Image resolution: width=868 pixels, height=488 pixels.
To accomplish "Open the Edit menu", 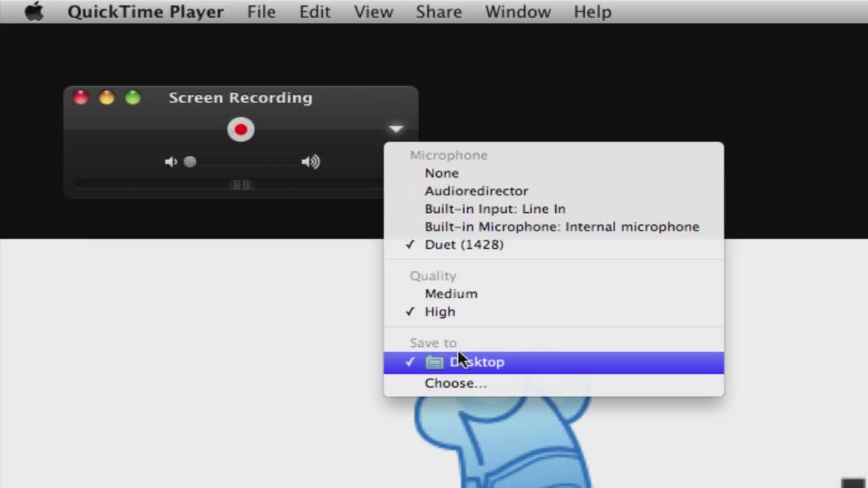I will [x=315, y=12].
